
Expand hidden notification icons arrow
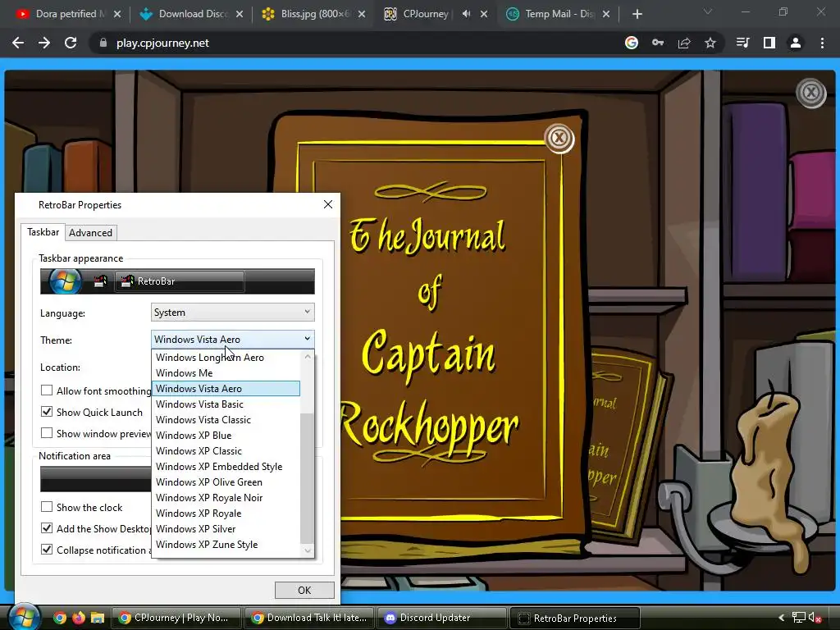click(782, 618)
